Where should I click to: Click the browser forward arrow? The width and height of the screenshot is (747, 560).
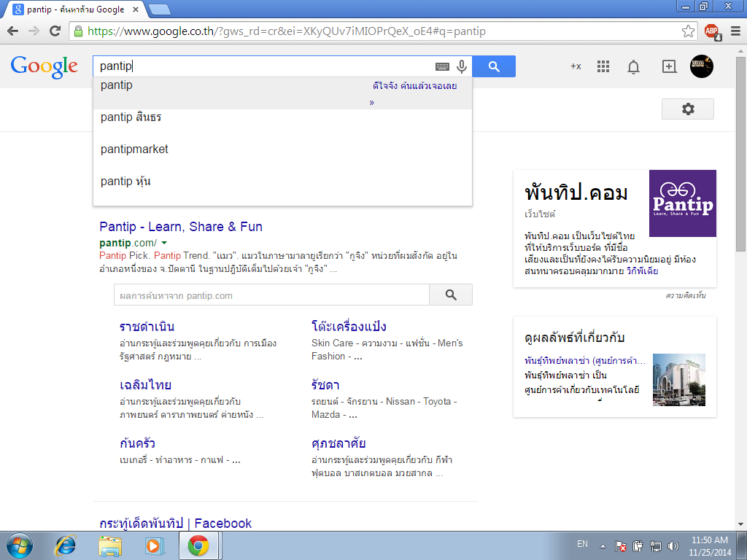pyautogui.click(x=34, y=31)
